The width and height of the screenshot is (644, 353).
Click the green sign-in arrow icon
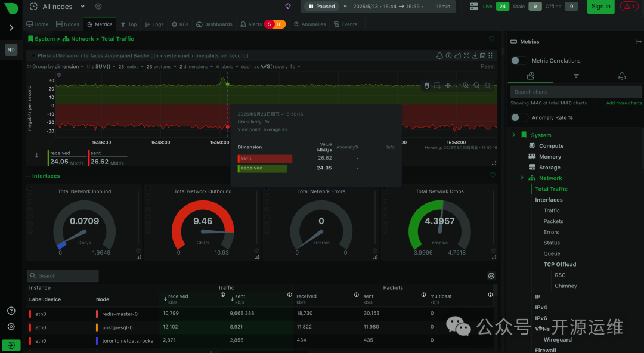click(x=11, y=346)
